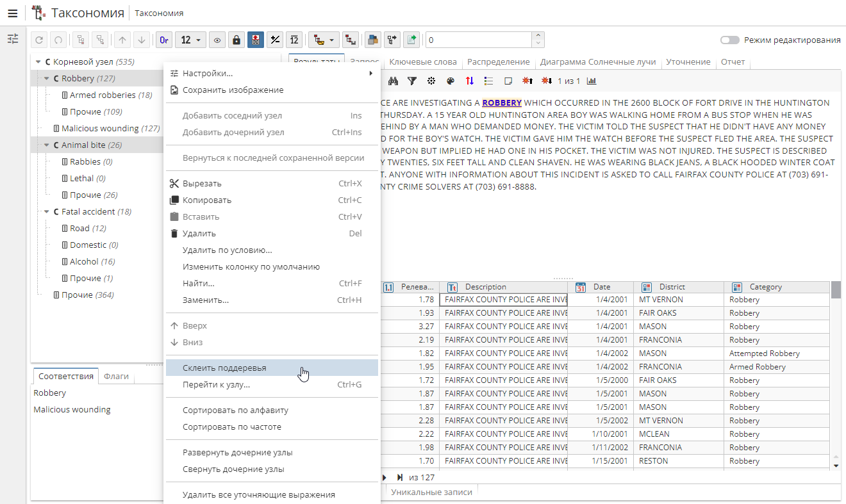Switch to Ключевые слова tab
This screenshot has height=504, width=846.
(423, 62)
